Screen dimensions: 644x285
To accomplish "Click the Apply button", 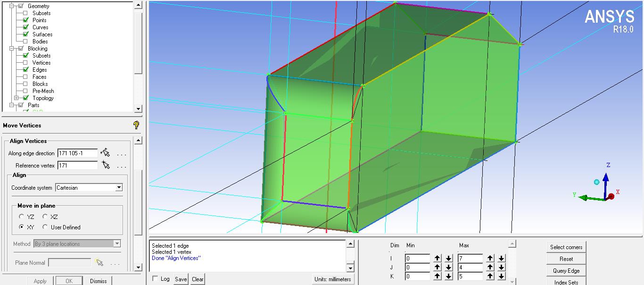I will [x=40, y=281].
